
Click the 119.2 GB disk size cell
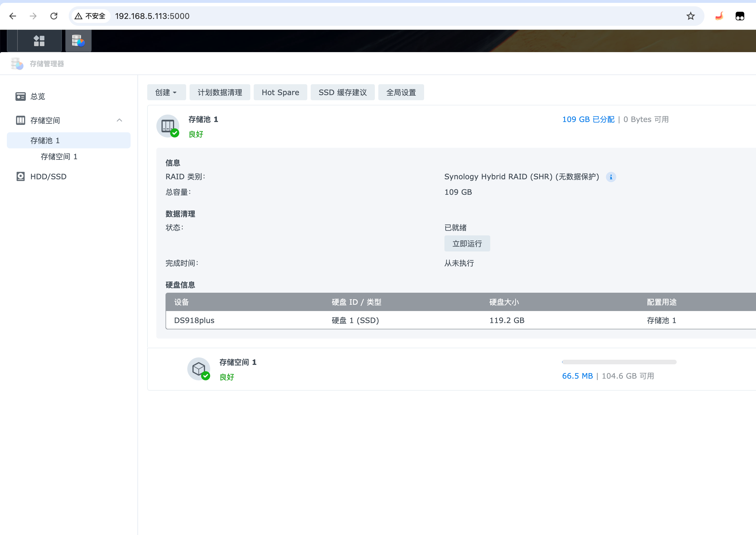click(x=507, y=320)
